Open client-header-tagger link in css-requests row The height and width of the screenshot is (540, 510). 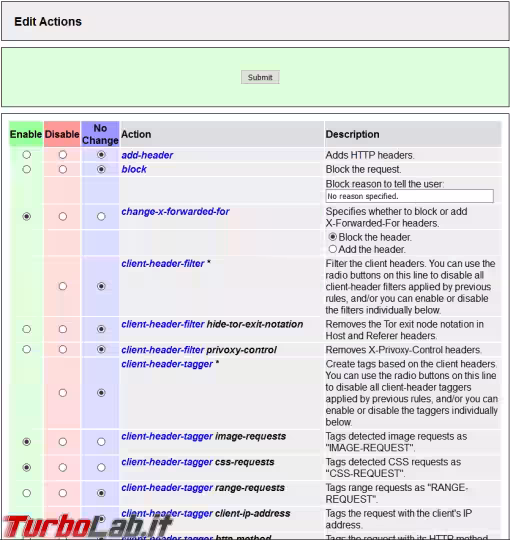[167, 462]
